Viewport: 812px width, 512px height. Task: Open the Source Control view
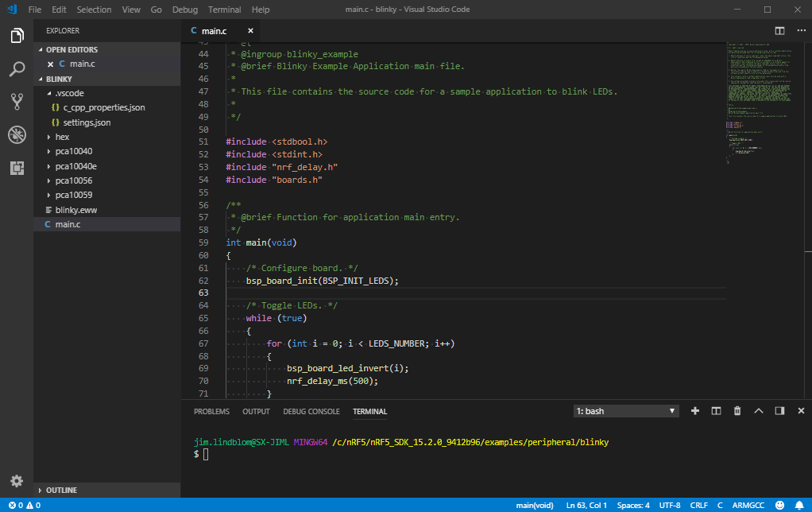pos(17,102)
